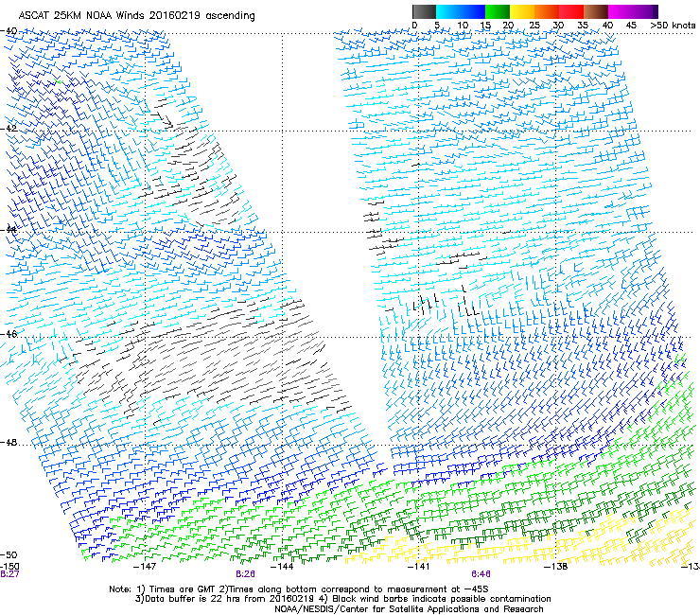This screenshot has width=700, height=615.
Task: Click the '-138' longitude axis label
Action: click(555, 567)
